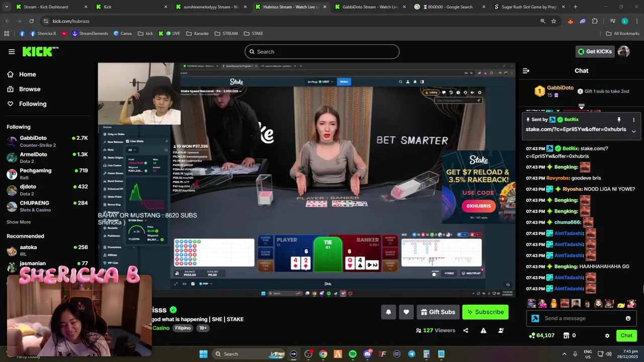Open a new browser tab
Viewport: 644px width, 362px height.
575,7
